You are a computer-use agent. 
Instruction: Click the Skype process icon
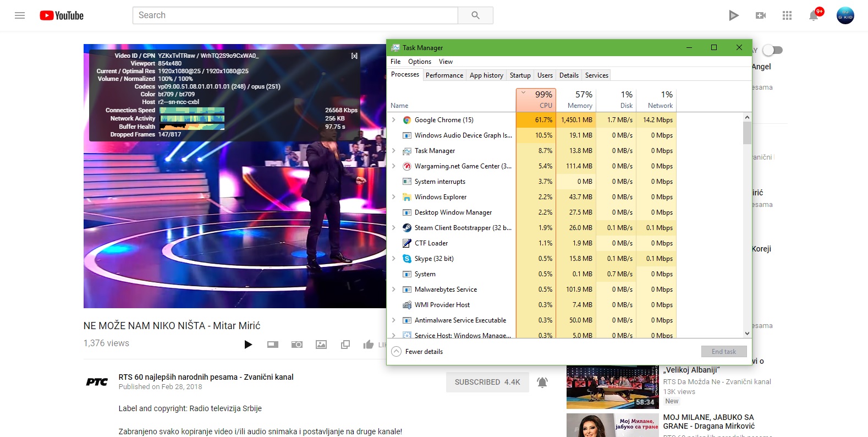click(407, 259)
